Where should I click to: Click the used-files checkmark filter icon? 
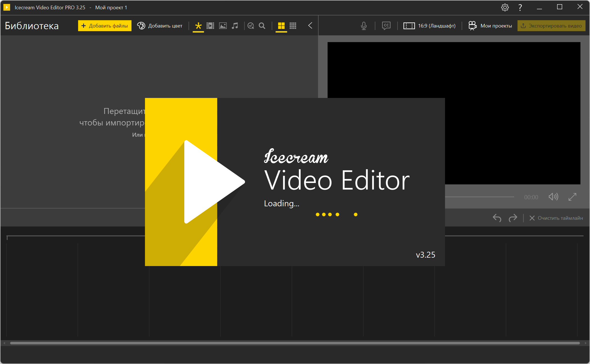point(251,26)
